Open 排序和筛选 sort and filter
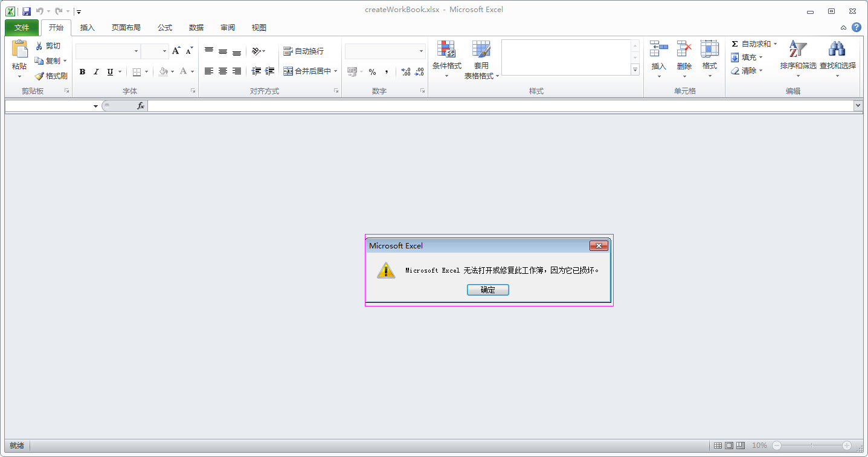This screenshot has height=457, width=868. 798,60
